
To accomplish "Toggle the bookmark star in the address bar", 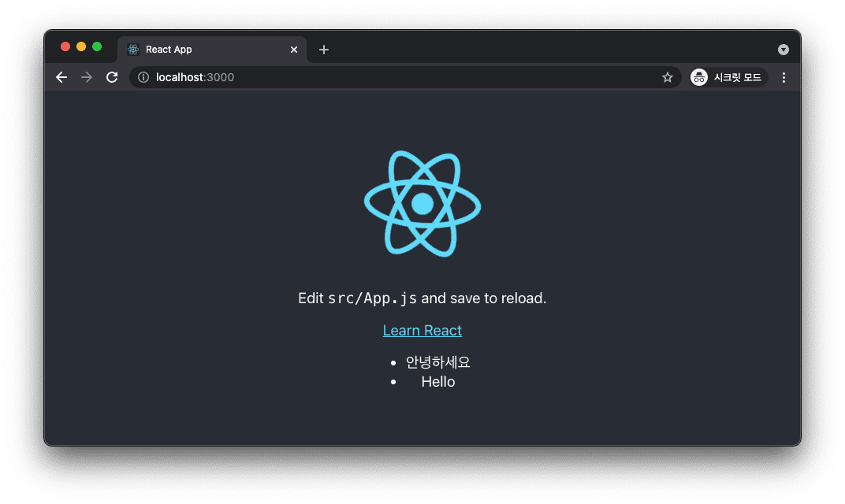I will (668, 77).
